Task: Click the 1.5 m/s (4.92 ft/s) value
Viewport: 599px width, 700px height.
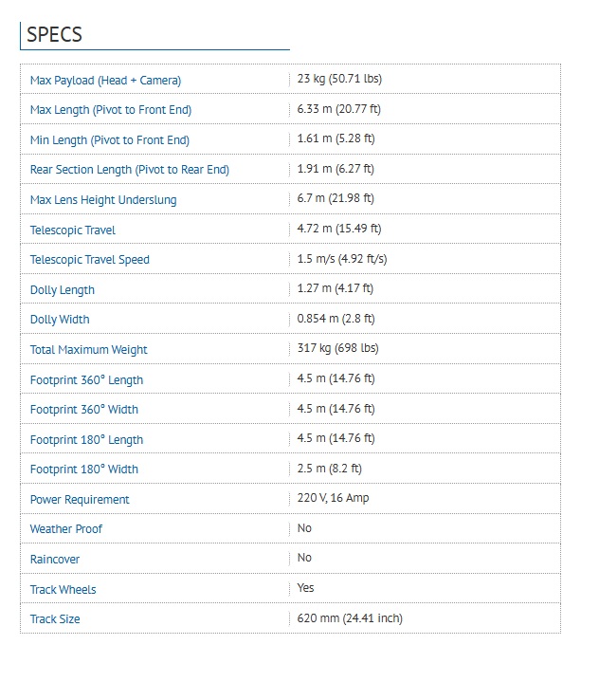Action: click(342, 259)
